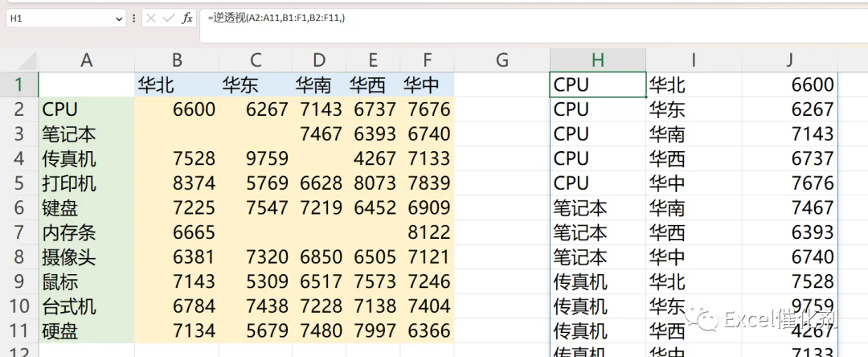Click cell J8 with value 6740
The height and width of the screenshot is (357, 868).
[789, 257]
